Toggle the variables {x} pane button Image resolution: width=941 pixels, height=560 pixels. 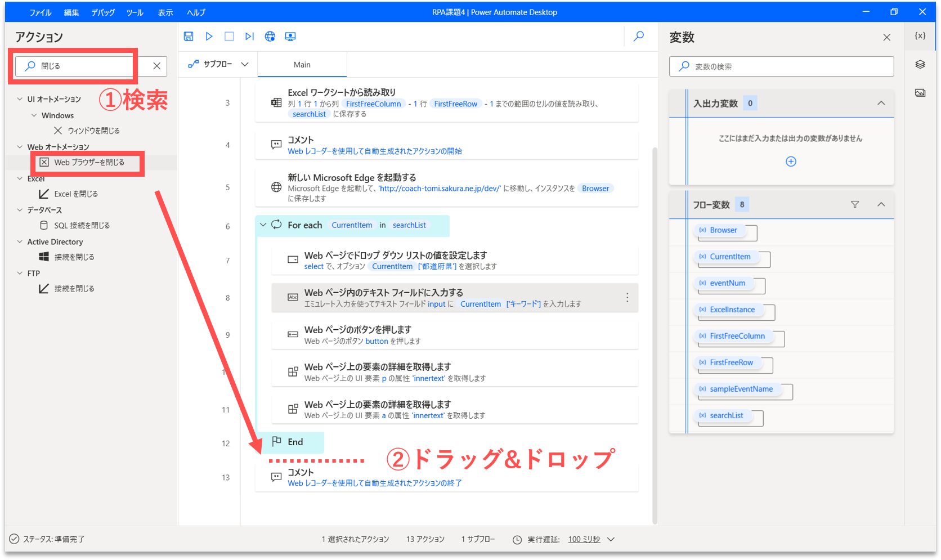(x=920, y=36)
